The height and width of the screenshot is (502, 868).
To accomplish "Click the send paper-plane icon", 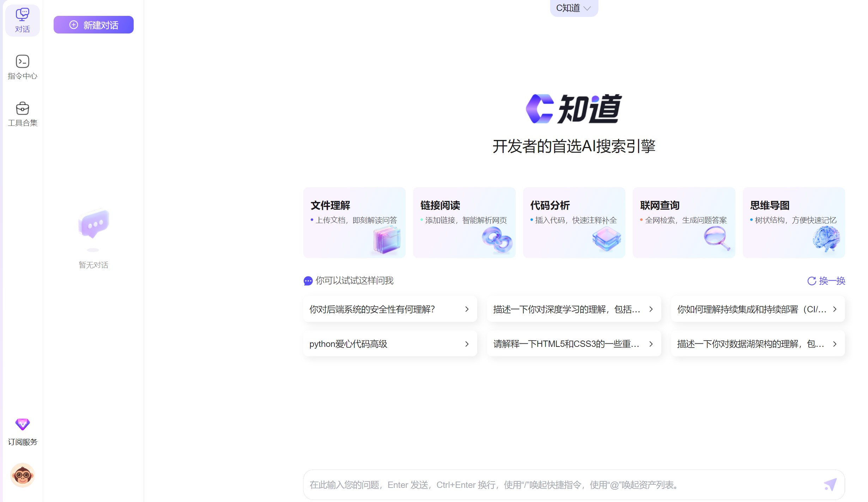I will 831,484.
